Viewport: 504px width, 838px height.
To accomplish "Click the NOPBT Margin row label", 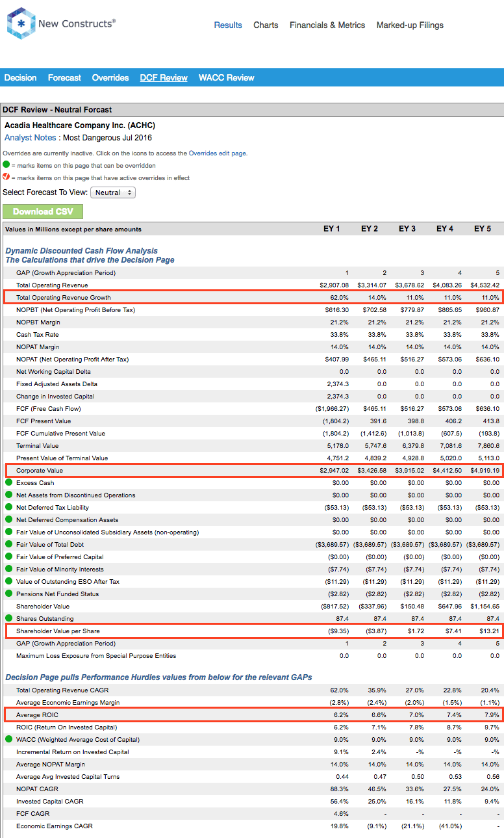I will point(40,322).
